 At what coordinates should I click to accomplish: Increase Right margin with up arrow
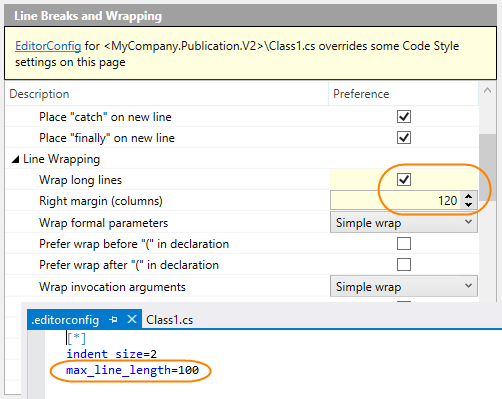pos(469,197)
